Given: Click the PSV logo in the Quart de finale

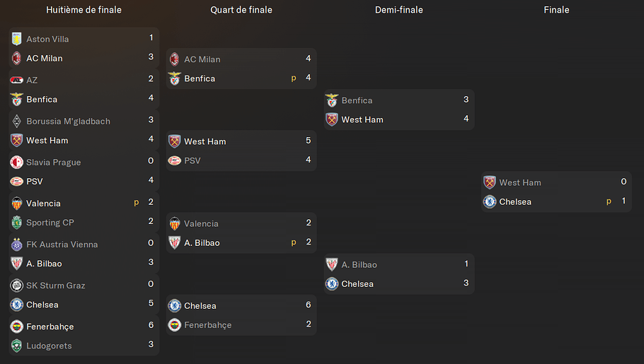Looking at the screenshot, I should 175,160.
